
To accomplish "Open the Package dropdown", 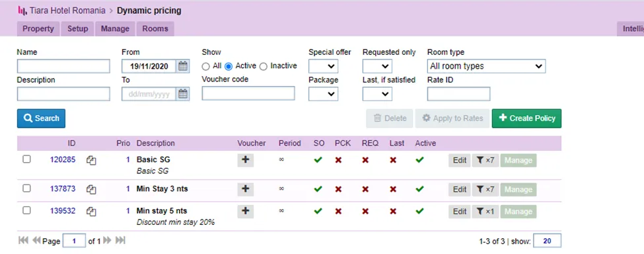I will point(323,94).
